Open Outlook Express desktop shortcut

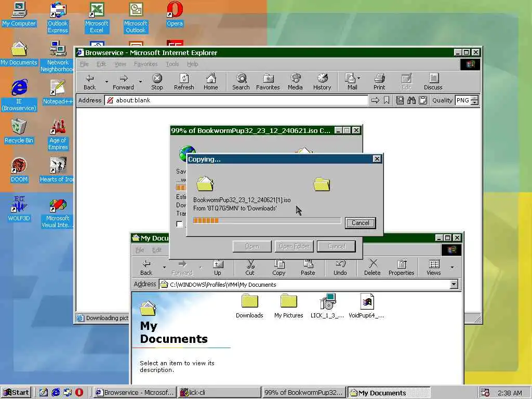coord(58,18)
